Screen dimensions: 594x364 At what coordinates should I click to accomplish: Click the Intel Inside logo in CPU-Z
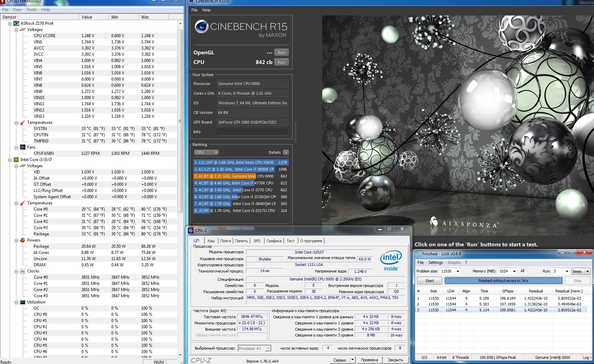click(391, 261)
